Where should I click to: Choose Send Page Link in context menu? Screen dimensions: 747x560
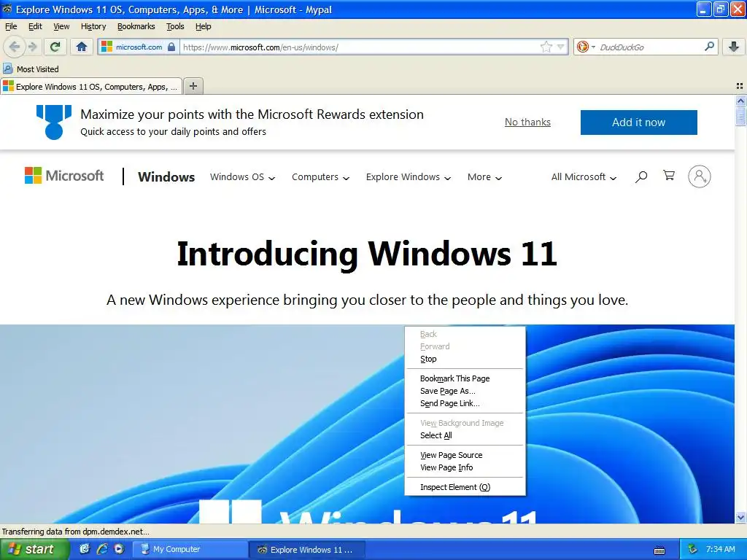[465, 402]
